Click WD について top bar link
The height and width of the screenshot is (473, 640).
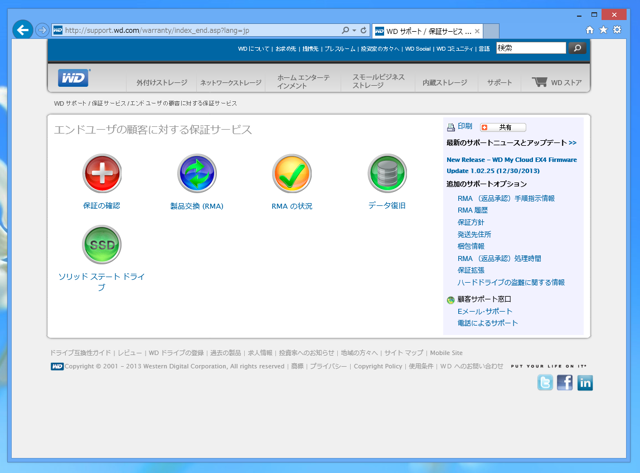point(253,49)
